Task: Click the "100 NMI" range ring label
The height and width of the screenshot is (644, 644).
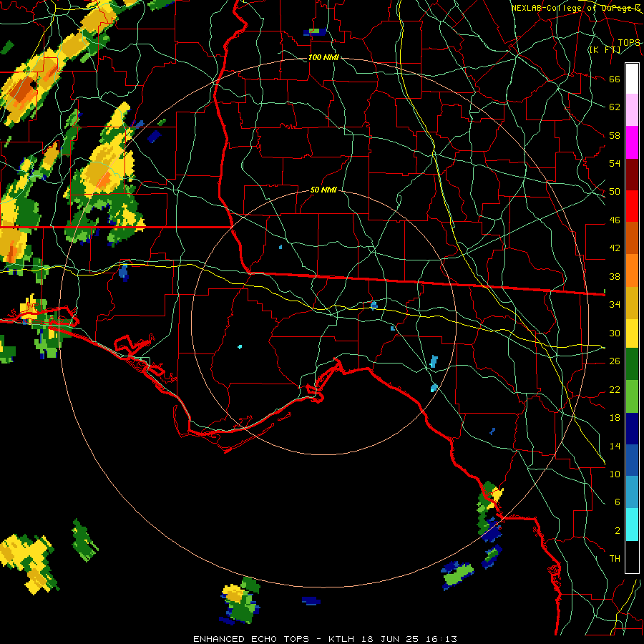Action: pyautogui.click(x=323, y=57)
